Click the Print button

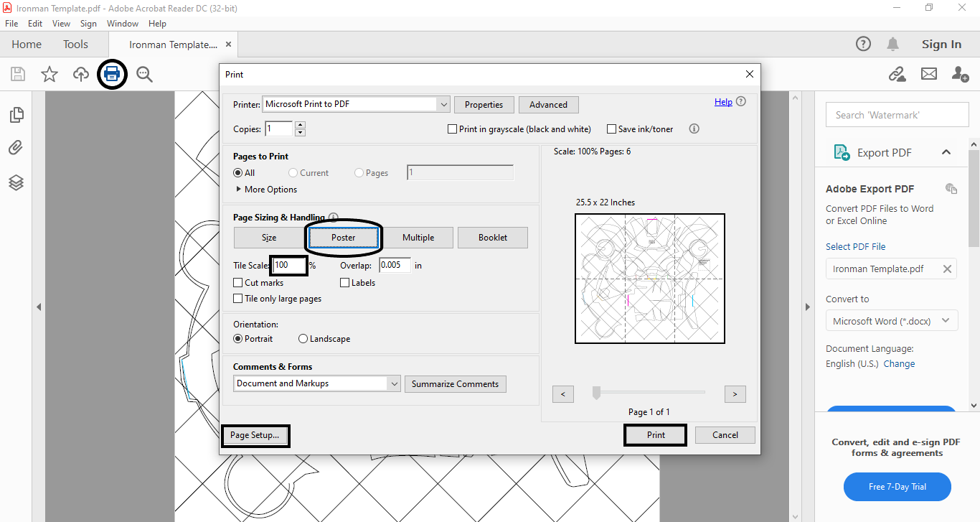(656, 435)
